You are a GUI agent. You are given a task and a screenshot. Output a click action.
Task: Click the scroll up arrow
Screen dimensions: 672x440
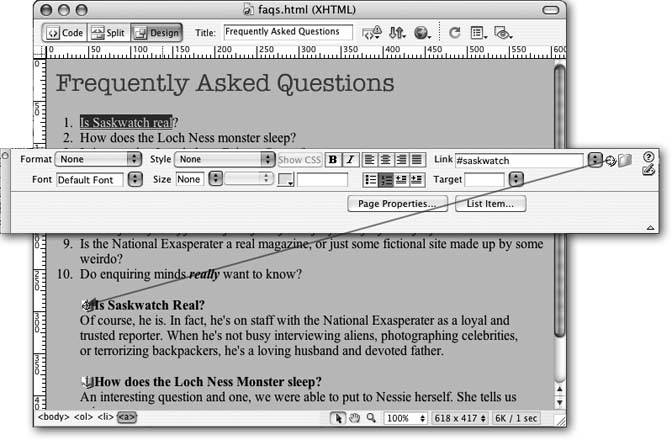pyautogui.click(x=559, y=389)
